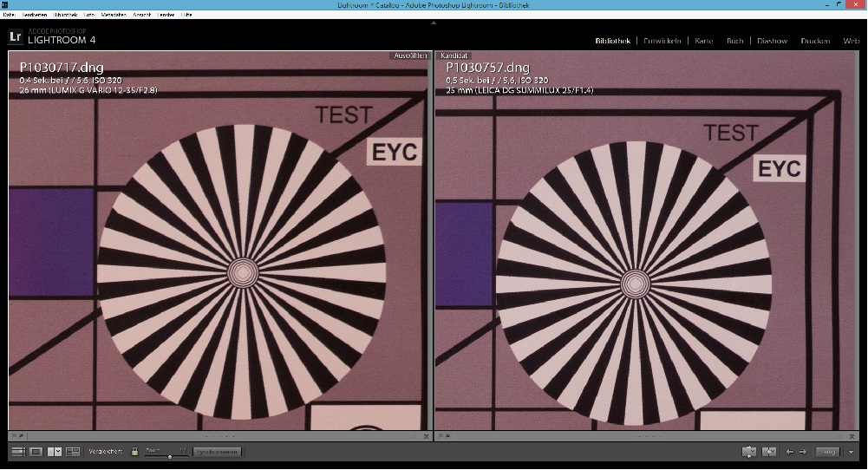Screen dimensions: 868x470
Task: Switch to the Drucken module
Action: (x=815, y=41)
